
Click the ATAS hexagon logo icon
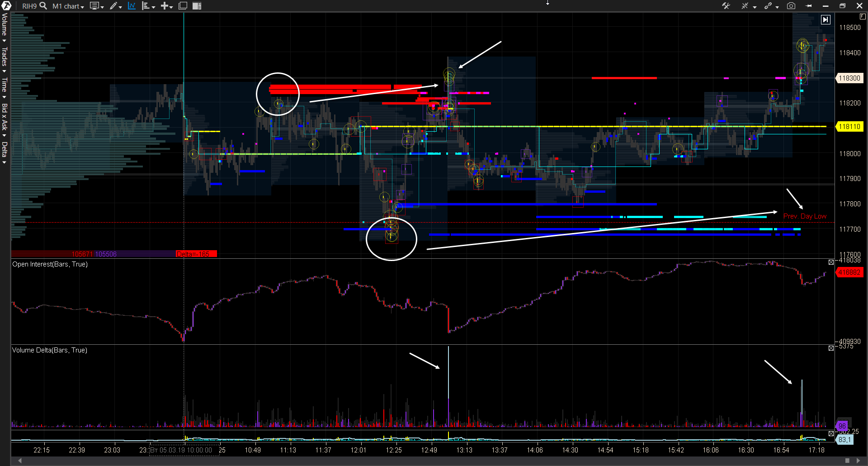click(6, 6)
